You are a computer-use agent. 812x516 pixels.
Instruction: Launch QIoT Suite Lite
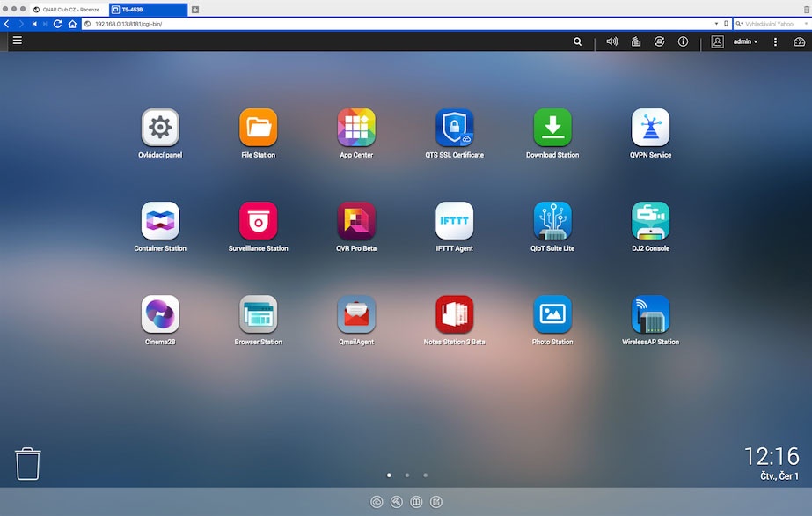pyautogui.click(x=552, y=221)
